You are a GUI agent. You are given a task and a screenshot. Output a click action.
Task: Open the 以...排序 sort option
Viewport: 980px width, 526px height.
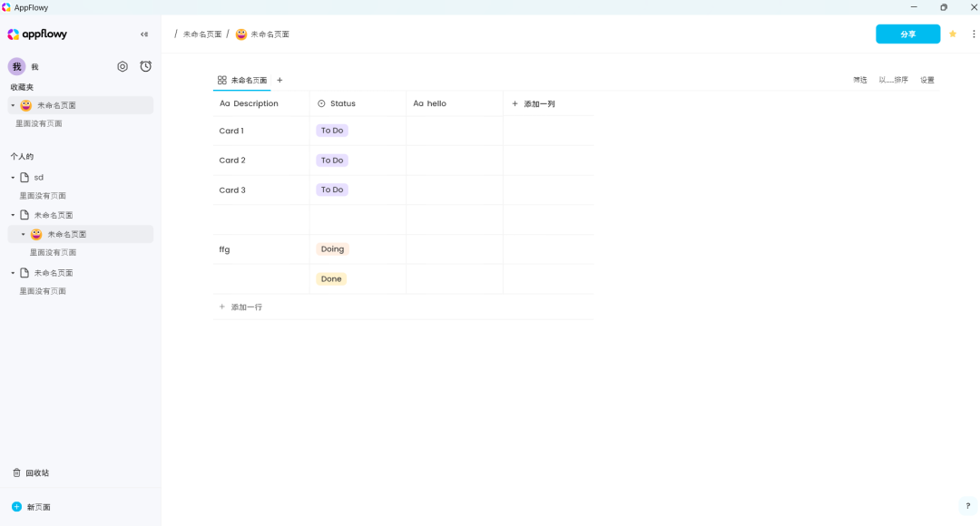893,80
